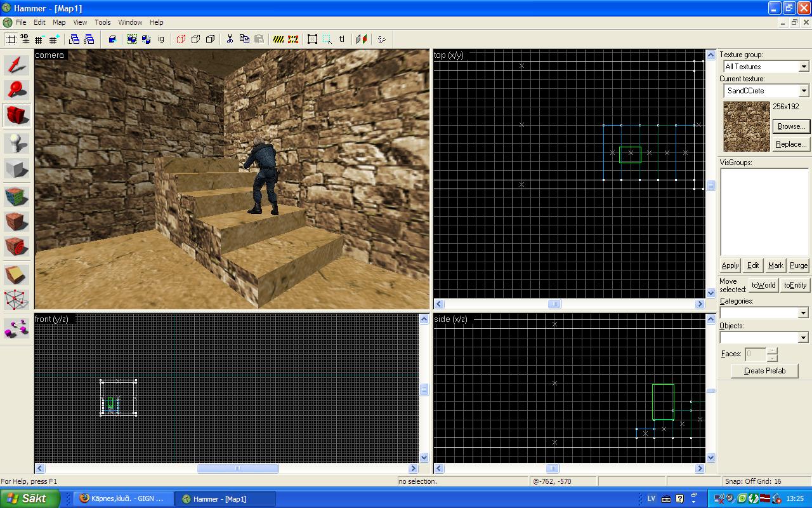Screen dimensions: 812x508
Task: Select the Magnify tool
Action: point(17,90)
